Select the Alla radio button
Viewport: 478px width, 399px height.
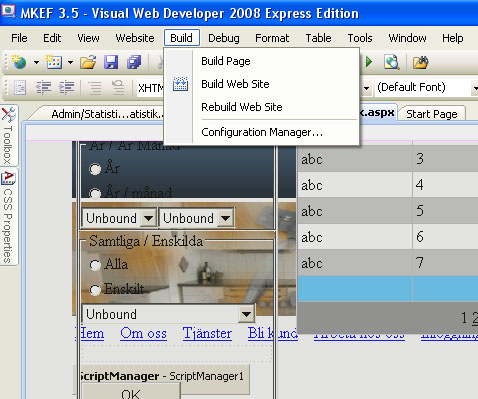tap(95, 265)
